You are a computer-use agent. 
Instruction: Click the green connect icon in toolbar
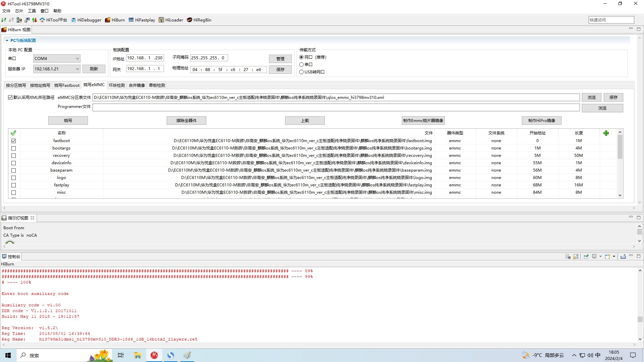click(x=4, y=20)
